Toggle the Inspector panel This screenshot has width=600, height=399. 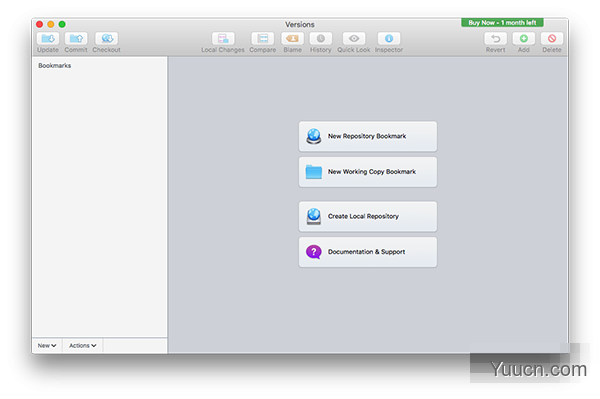[389, 39]
